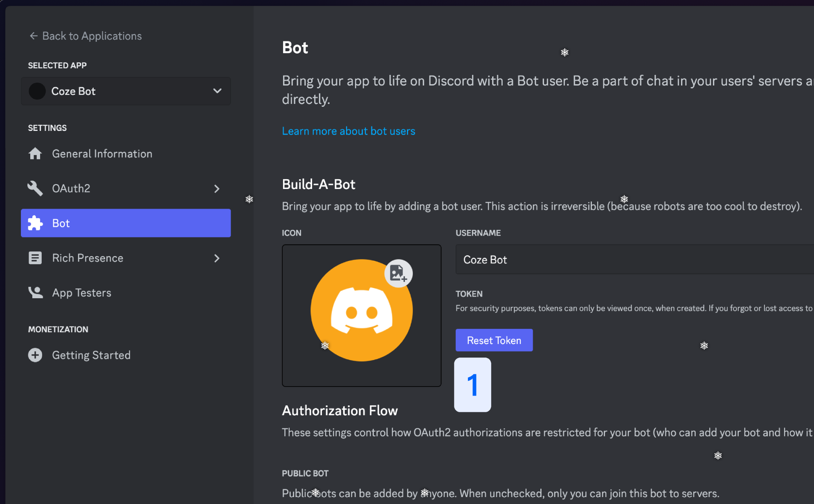814x504 pixels.
Task: Open General Information settings
Action: tap(102, 154)
